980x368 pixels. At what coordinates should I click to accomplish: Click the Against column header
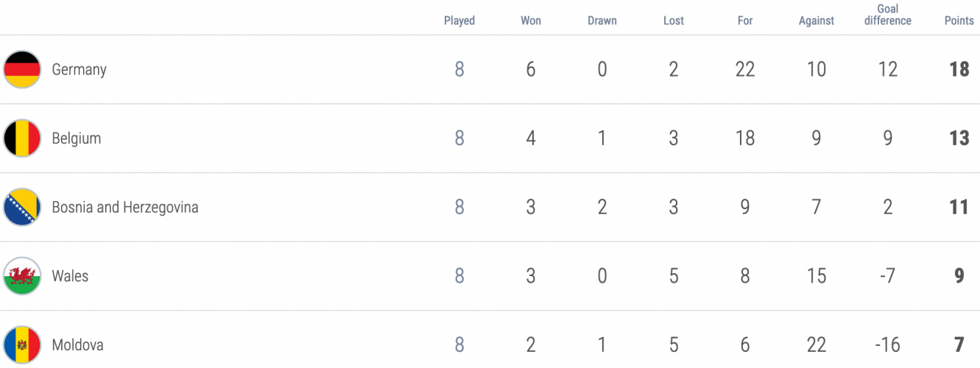tap(817, 21)
